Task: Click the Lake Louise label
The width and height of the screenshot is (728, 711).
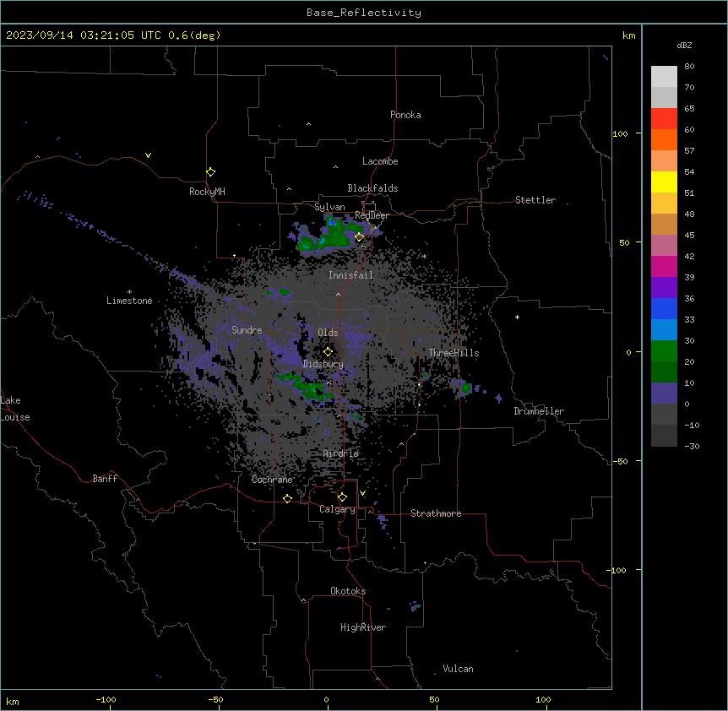Action: (x=15, y=409)
